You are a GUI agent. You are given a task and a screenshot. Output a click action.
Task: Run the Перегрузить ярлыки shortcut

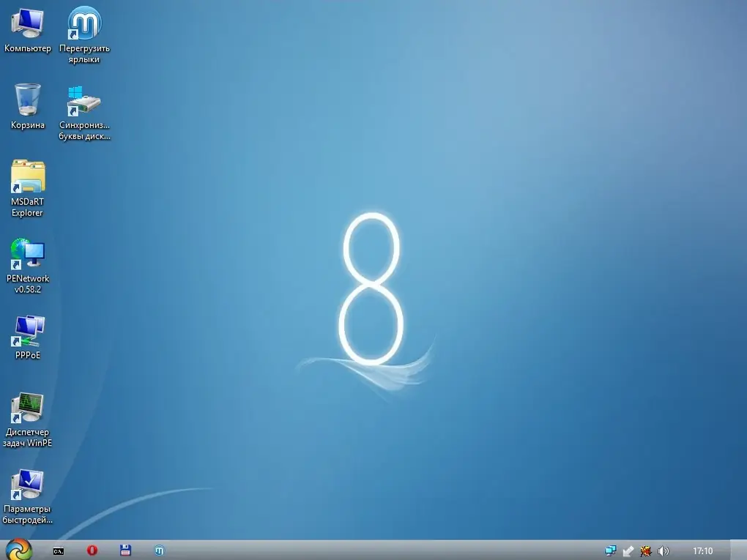pos(83,22)
